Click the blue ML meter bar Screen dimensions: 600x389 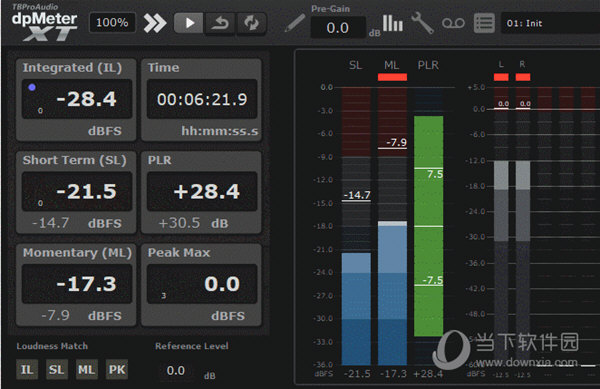392,294
